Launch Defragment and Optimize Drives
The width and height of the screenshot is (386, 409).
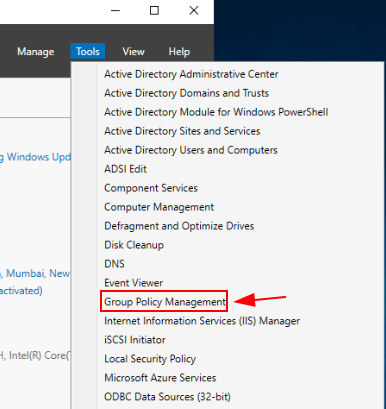(179, 226)
